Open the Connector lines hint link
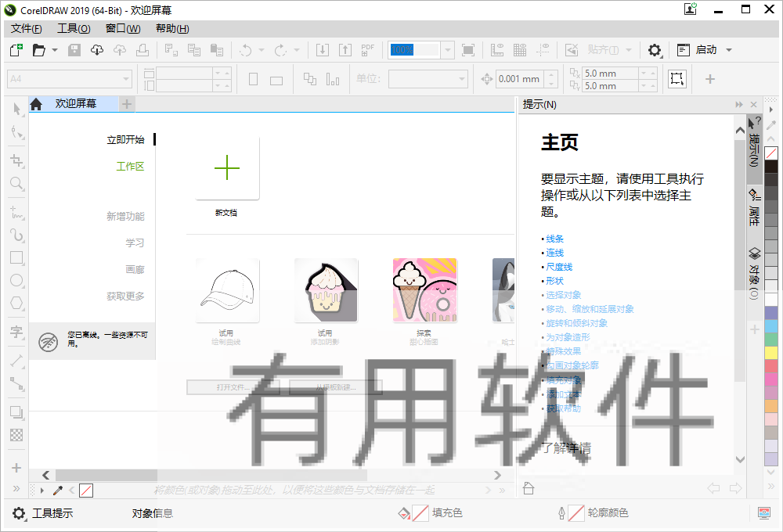 [555, 253]
